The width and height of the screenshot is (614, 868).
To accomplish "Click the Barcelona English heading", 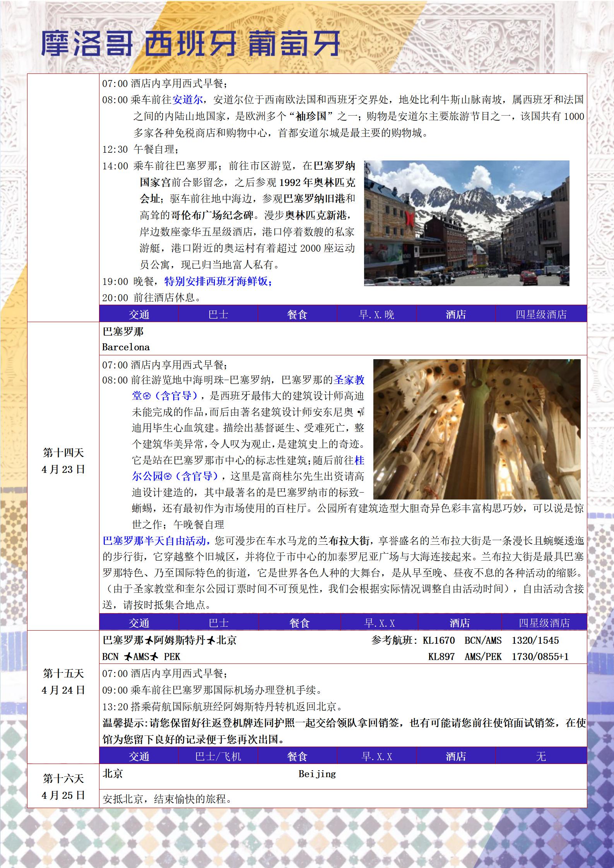I will (126, 347).
